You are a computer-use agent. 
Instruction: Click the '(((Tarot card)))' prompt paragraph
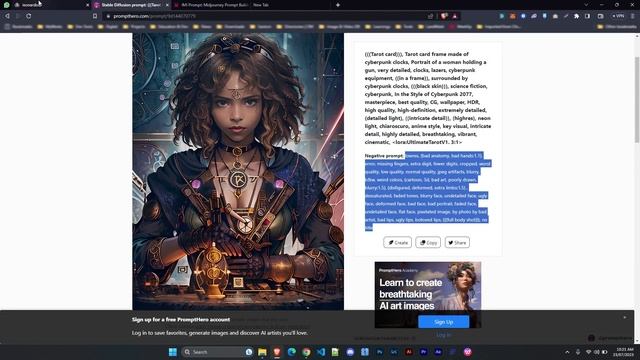coord(428,98)
